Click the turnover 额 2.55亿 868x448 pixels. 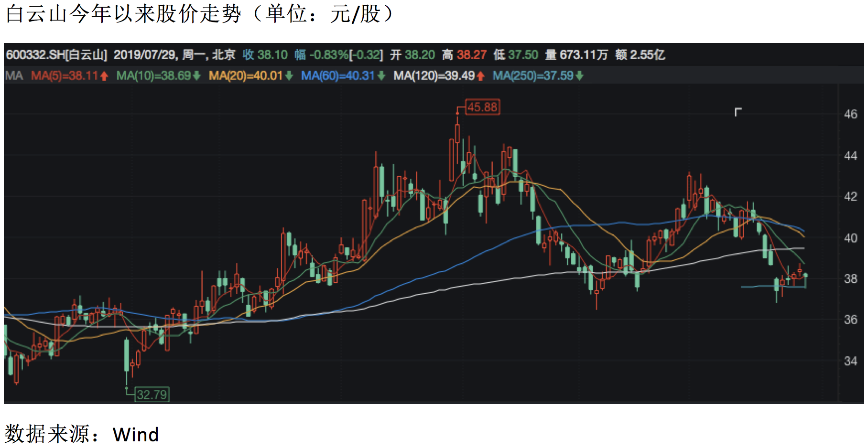click(640, 55)
